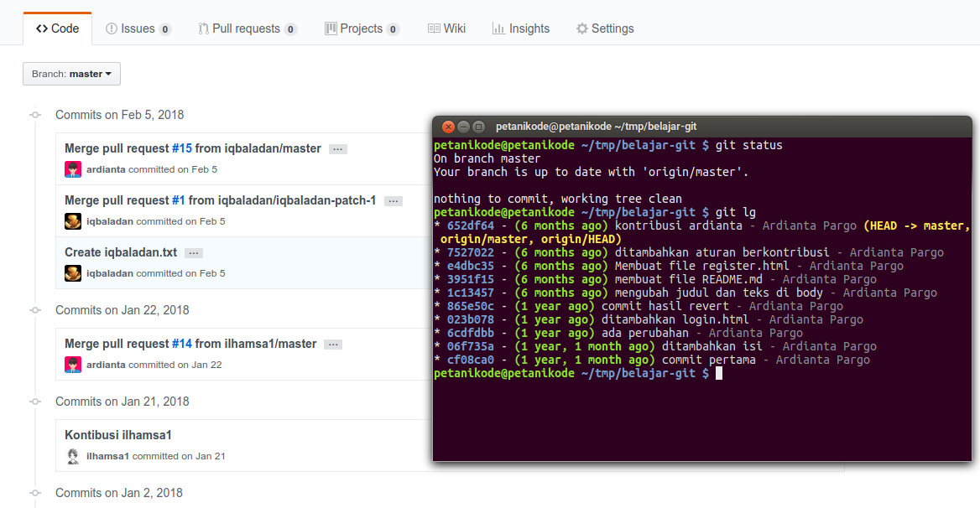980x508 pixels.
Task: Close the terminal window
Action: coord(448,127)
